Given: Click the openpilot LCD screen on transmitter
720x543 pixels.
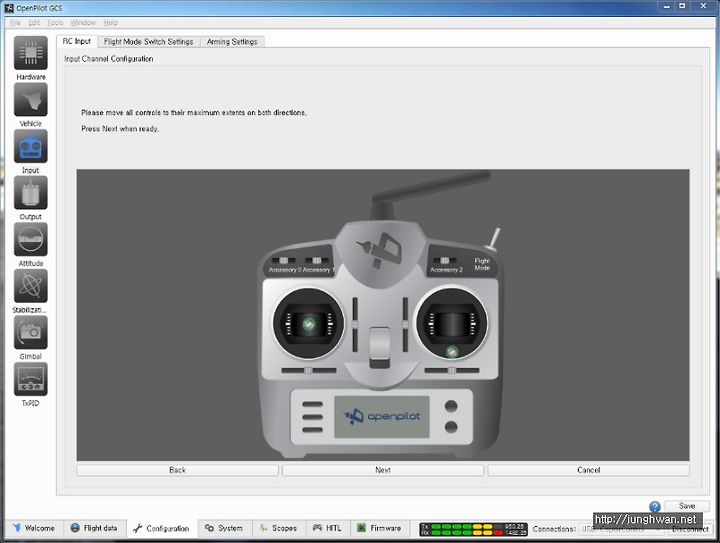Looking at the screenshot, I should pyautogui.click(x=382, y=417).
